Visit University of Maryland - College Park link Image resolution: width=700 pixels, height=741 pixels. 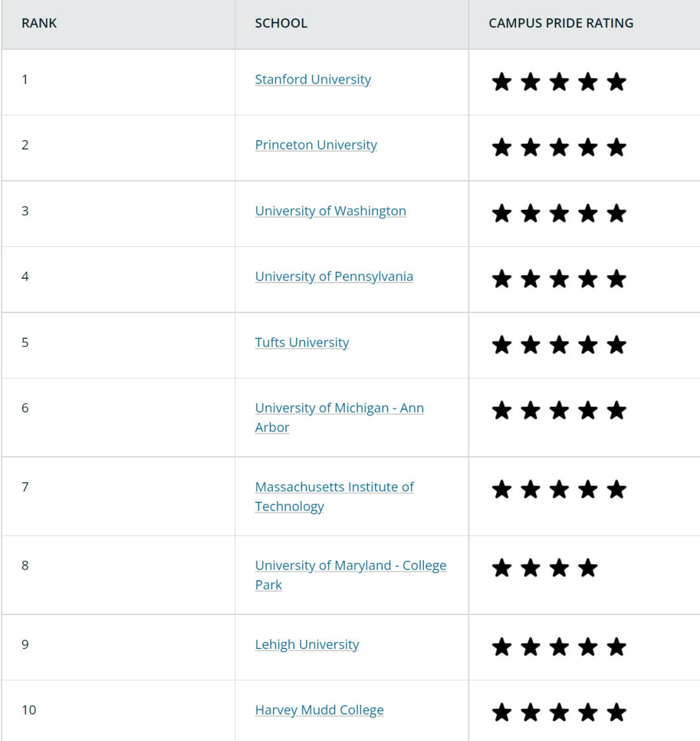click(x=351, y=575)
